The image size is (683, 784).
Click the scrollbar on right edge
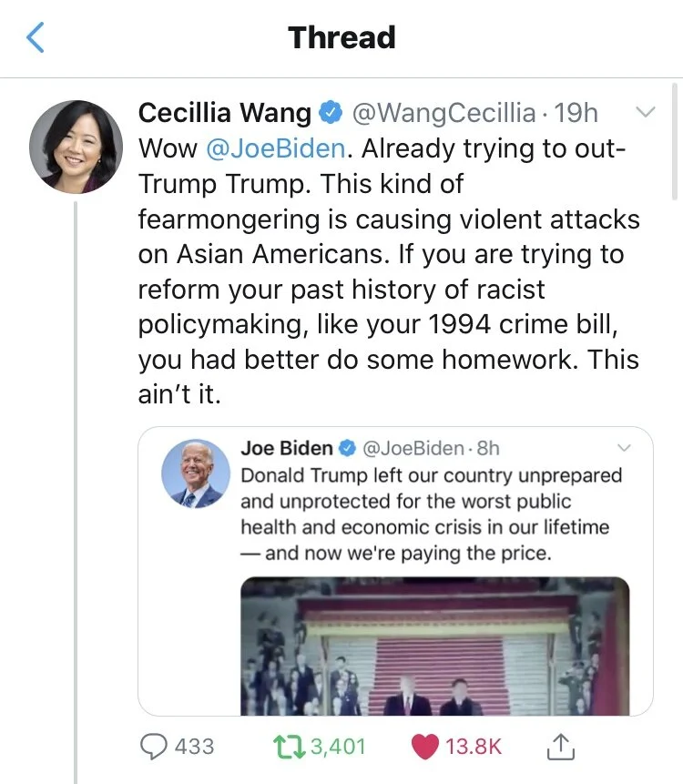675,142
